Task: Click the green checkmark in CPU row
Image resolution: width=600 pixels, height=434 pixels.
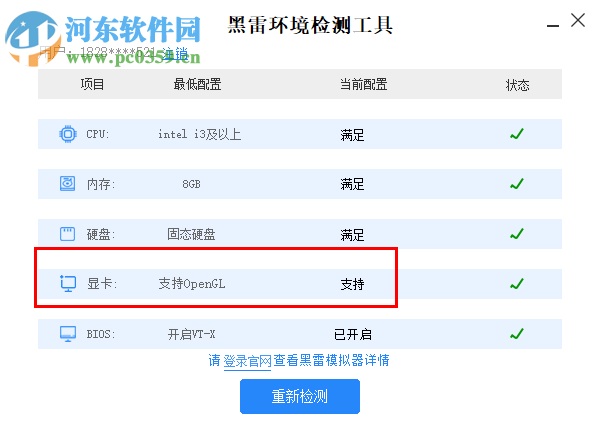Action: (517, 134)
